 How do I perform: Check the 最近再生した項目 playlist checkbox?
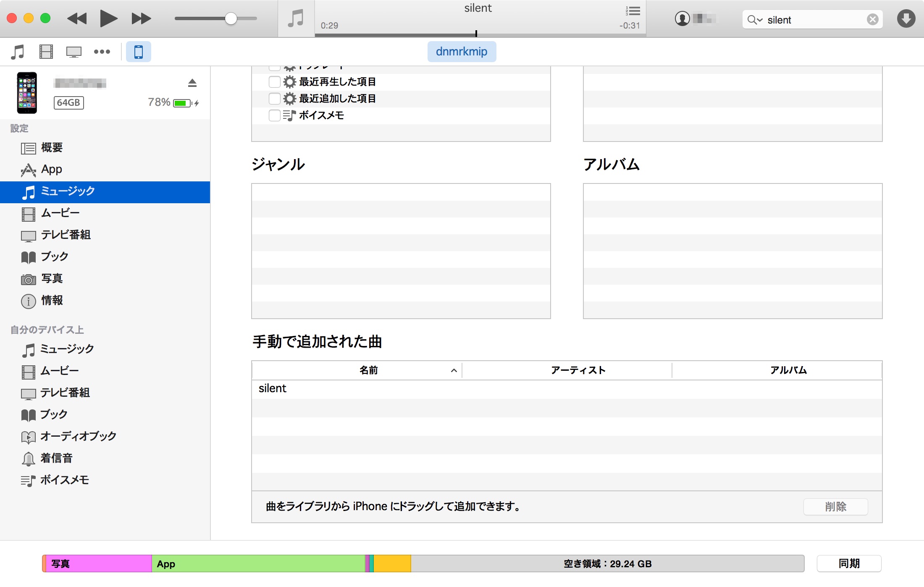coord(274,81)
